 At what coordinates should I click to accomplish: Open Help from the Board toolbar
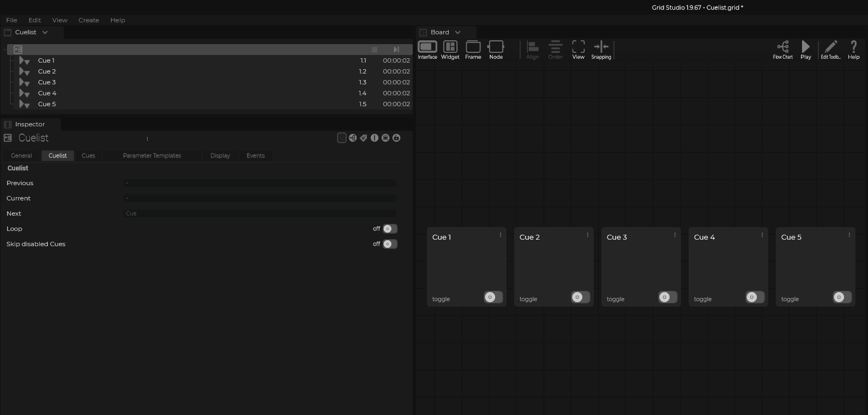pos(853,50)
